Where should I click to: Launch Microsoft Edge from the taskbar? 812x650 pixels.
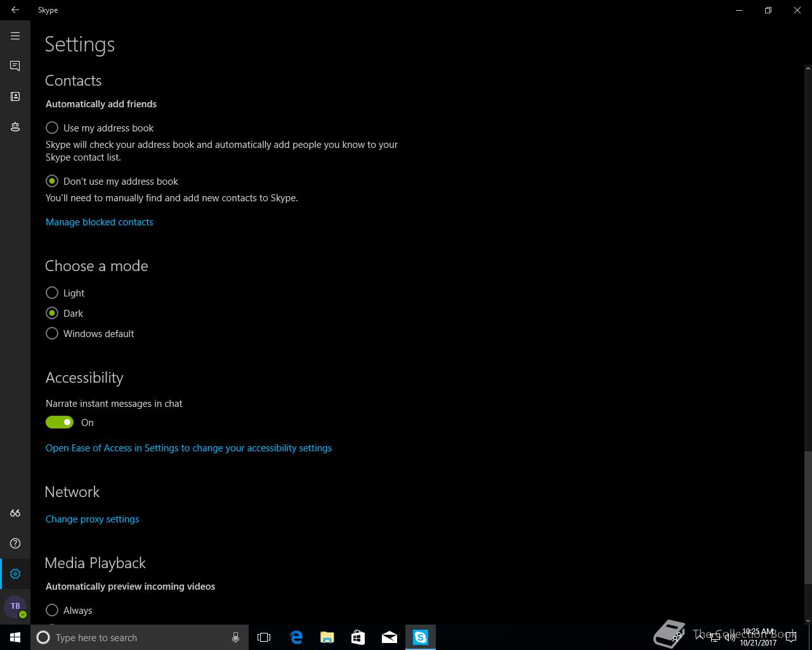pos(296,637)
